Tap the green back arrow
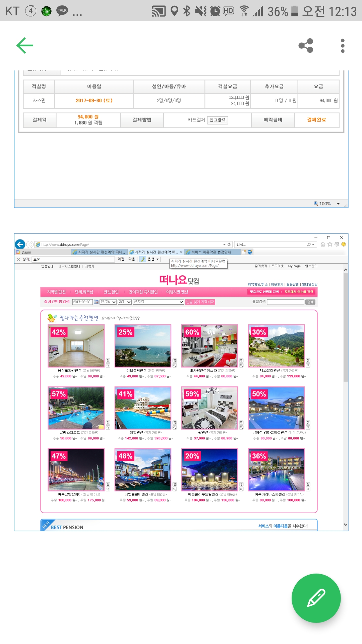The image size is (362, 644). [25, 46]
